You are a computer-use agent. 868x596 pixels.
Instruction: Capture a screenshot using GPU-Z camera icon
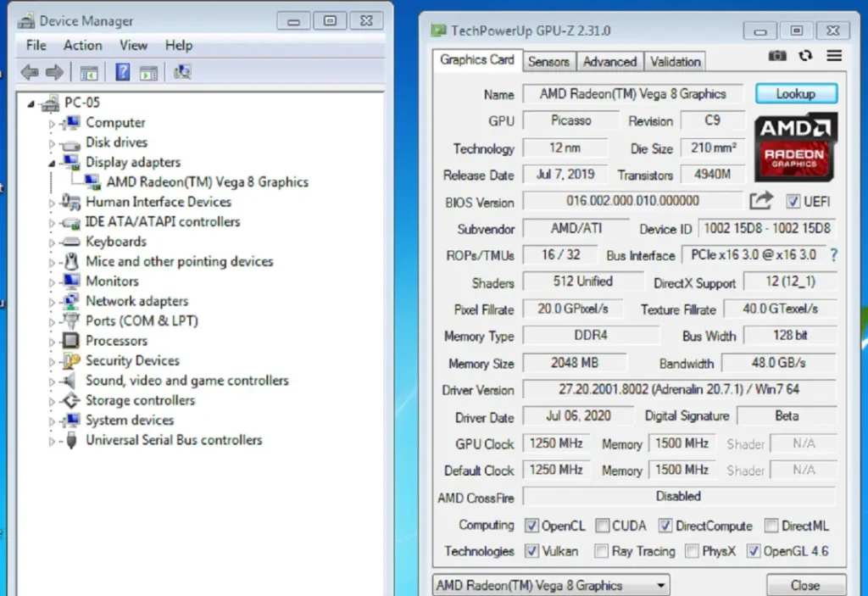click(x=777, y=55)
